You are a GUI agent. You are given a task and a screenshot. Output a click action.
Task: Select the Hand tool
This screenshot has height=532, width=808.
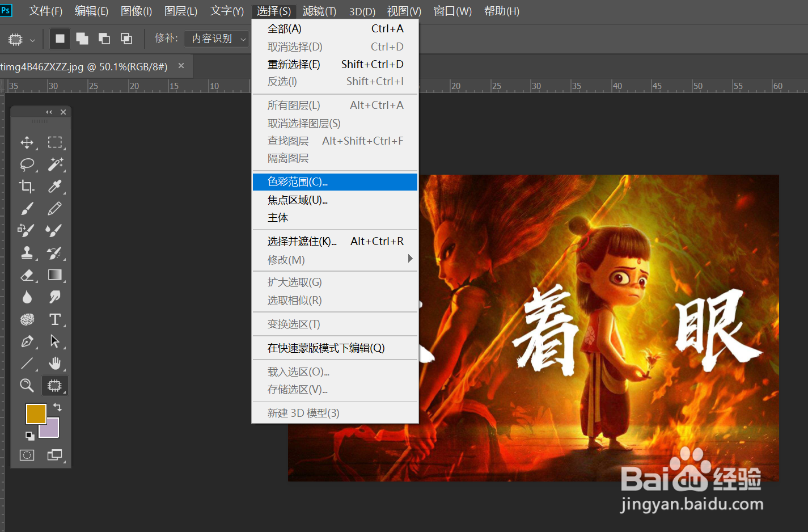click(55, 364)
